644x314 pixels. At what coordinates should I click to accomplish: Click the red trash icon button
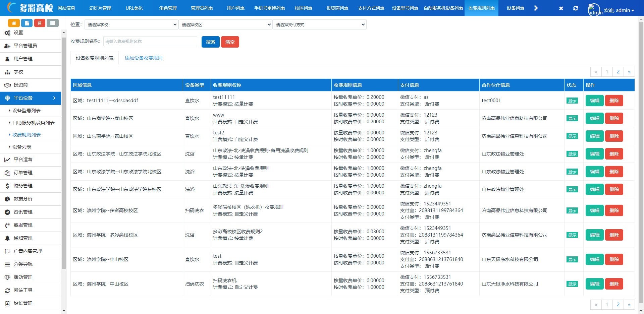click(40, 23)
